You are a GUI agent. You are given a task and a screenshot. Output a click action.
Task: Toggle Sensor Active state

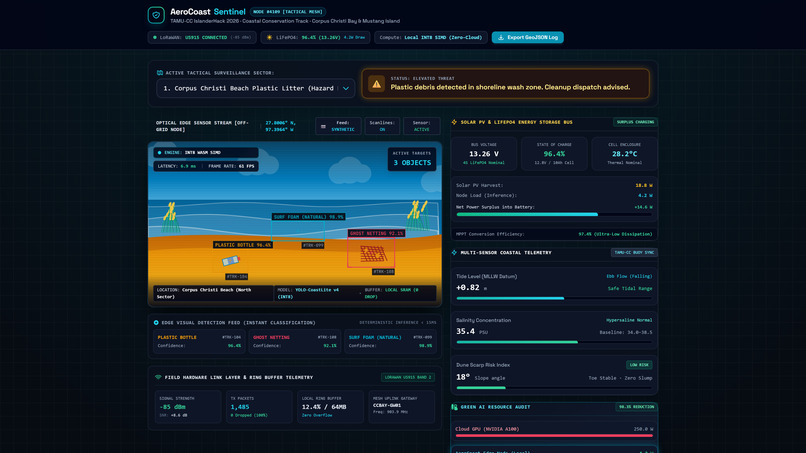coord(422,126)
